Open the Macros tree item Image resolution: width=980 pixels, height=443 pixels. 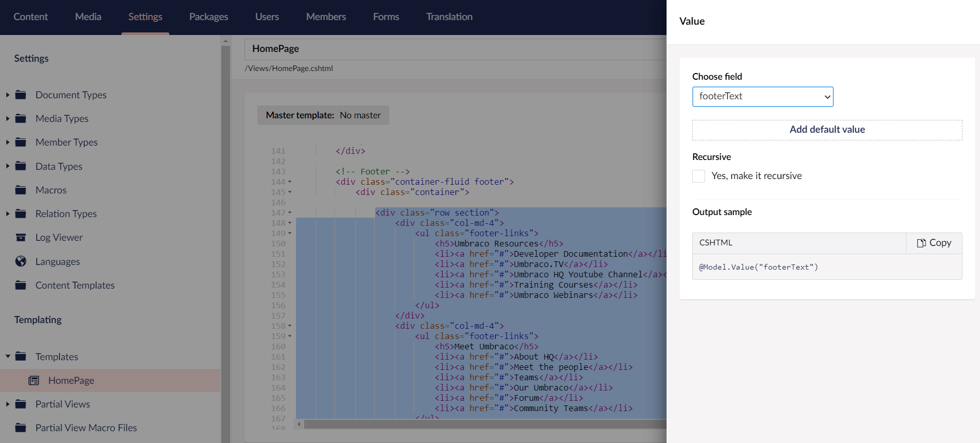pos(51,190)
